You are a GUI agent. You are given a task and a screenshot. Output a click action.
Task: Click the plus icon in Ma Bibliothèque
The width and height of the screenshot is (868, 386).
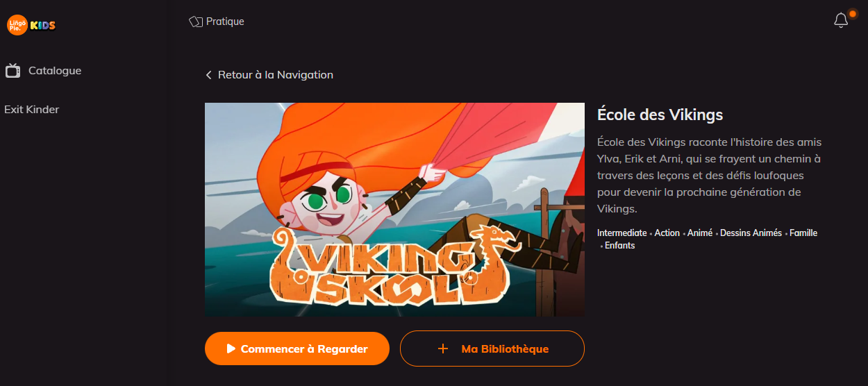(443, 349)
